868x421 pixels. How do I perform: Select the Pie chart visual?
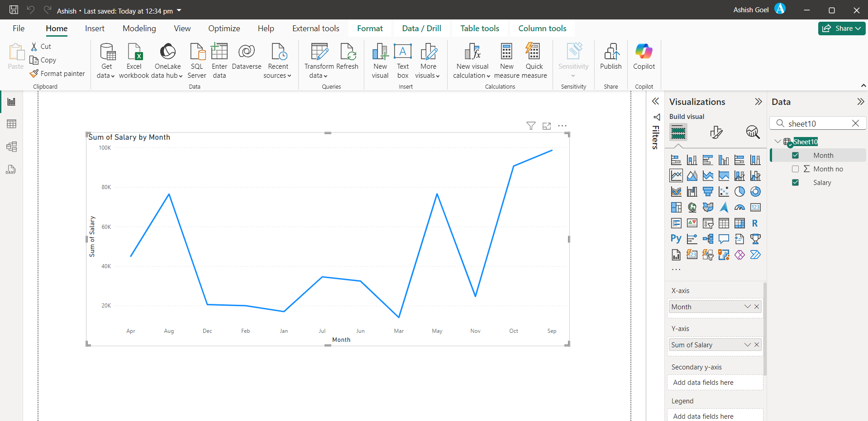coord(739,191)
